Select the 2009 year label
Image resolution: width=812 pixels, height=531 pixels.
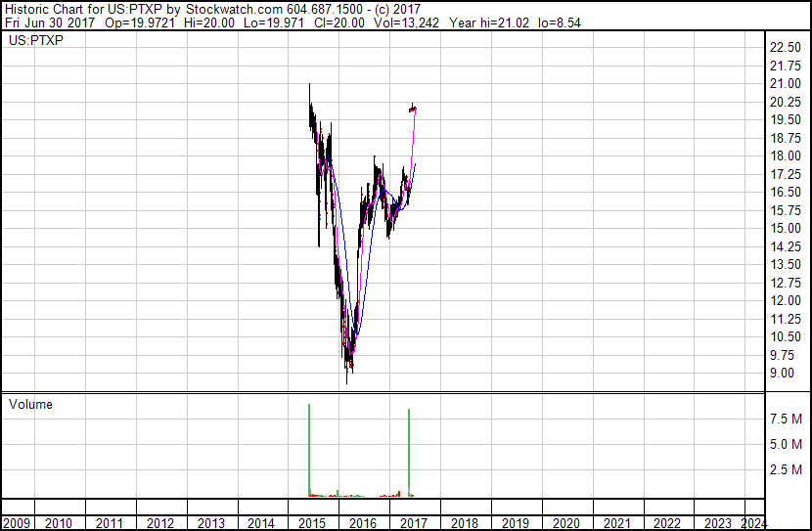click(17, 523)
